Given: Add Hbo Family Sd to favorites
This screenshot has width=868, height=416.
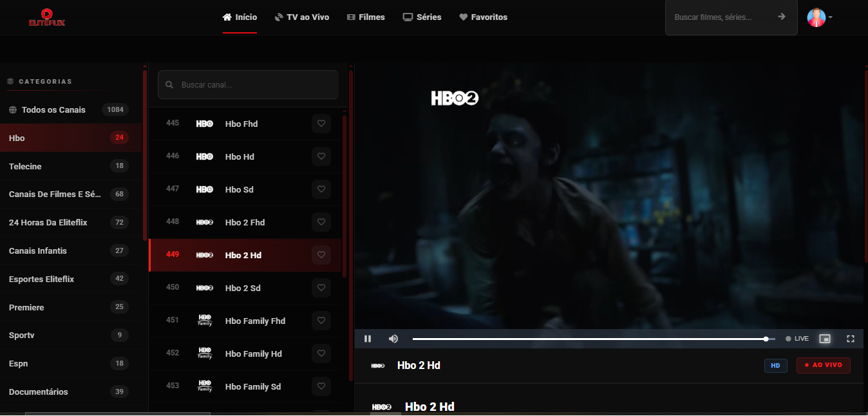Looking at the screenshot, I should tap(321, 386).
